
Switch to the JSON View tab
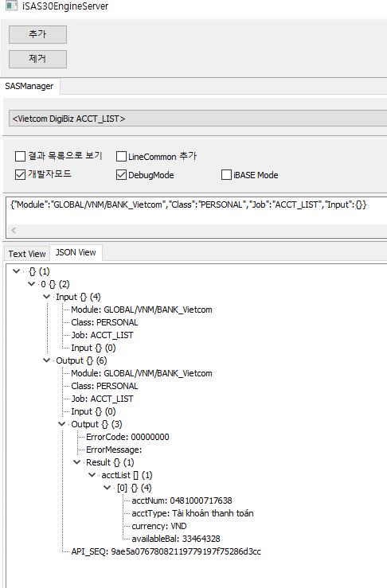coord(76,252)
